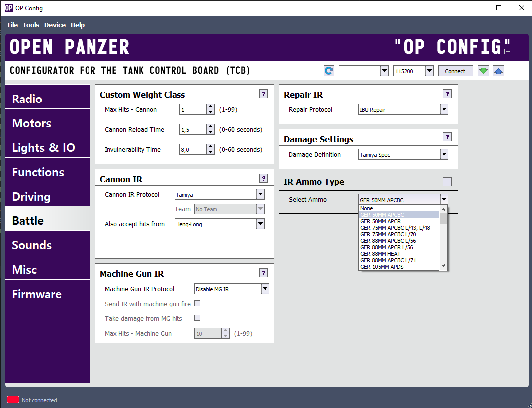
Task: Increase the Cannon Reload Time value
Action: tap(211, 127)
